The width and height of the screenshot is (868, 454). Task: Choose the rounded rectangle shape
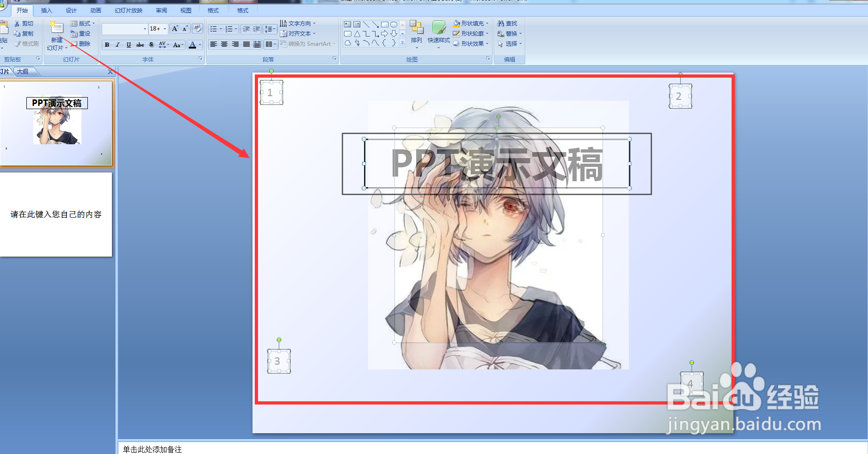click(348, 34)
